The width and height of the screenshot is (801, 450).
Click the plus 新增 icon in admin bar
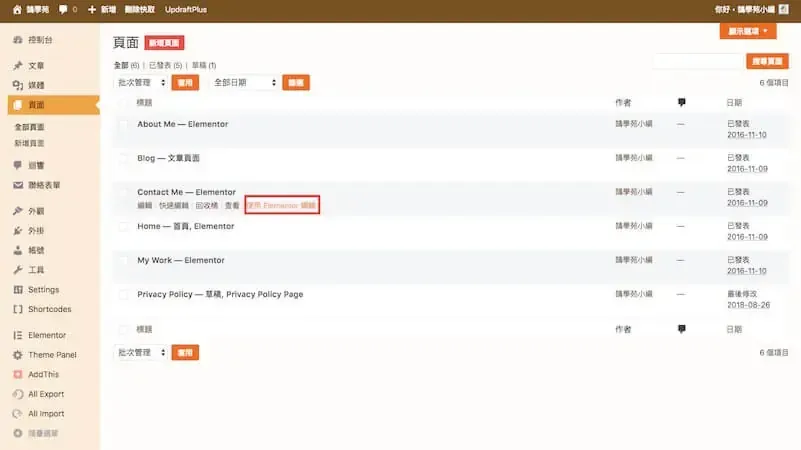(92, 9)
